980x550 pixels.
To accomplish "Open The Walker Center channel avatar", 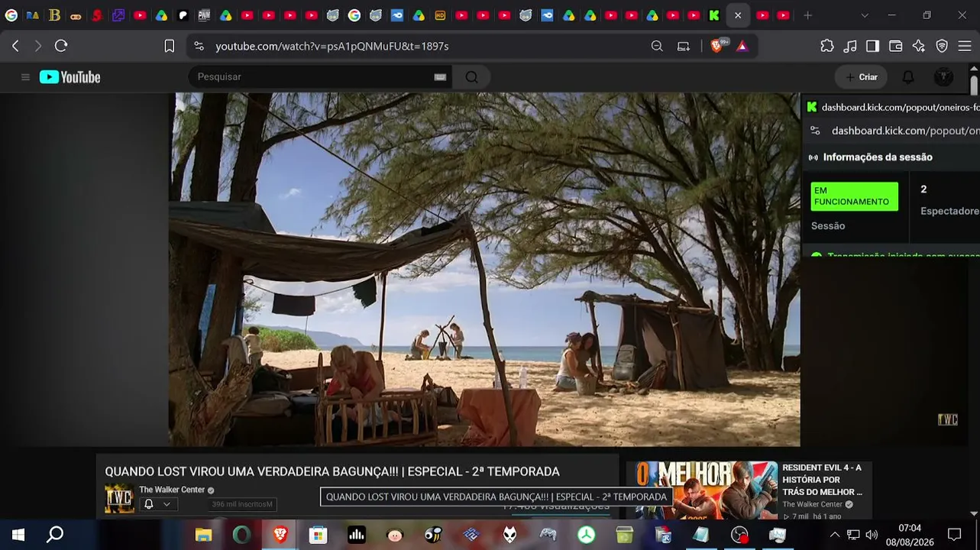I will pos(119,498).
